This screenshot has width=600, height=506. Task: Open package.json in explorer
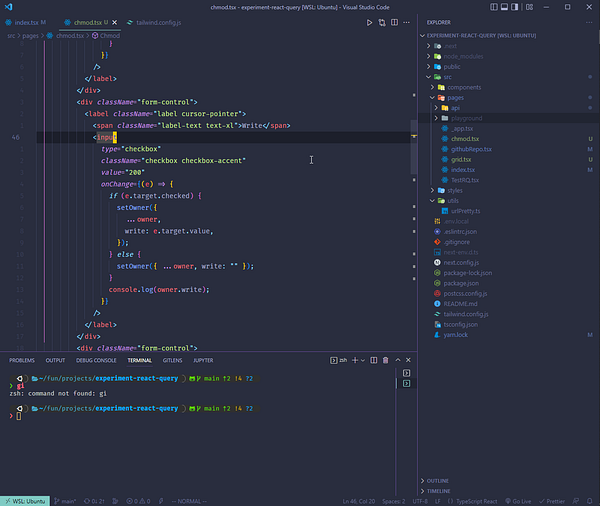point(461,283)
